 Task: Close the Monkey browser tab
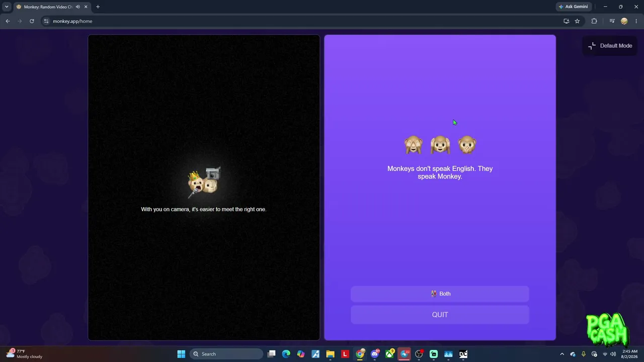[86, 7]
